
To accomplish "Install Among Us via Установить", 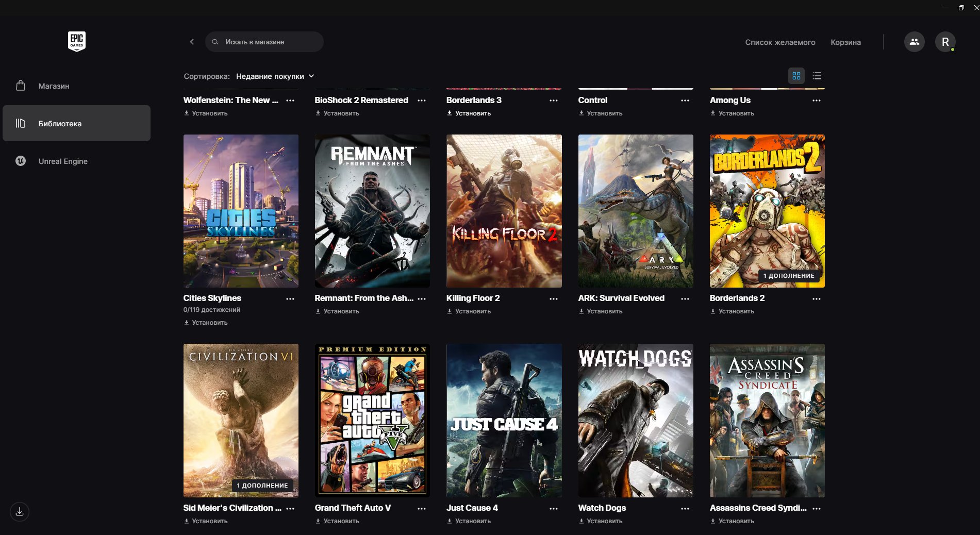I will (x=732, y=113).
